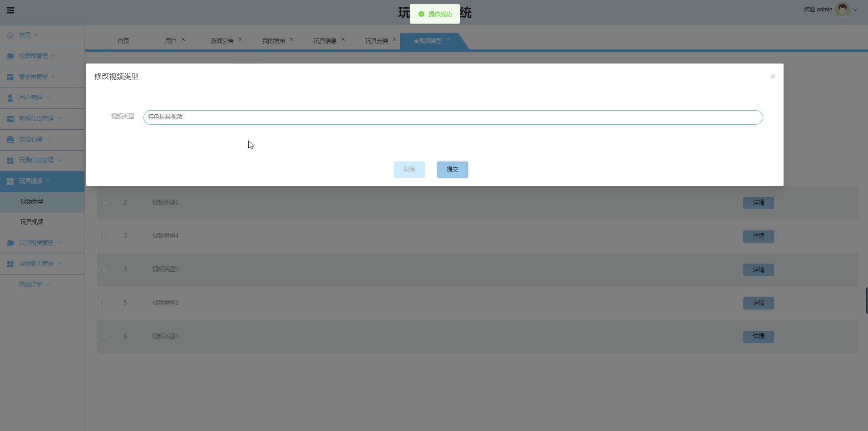Viewport: 868px width, 431px height.
Task: Switch to the 新闻公告 tab
Action: [222, 41]
